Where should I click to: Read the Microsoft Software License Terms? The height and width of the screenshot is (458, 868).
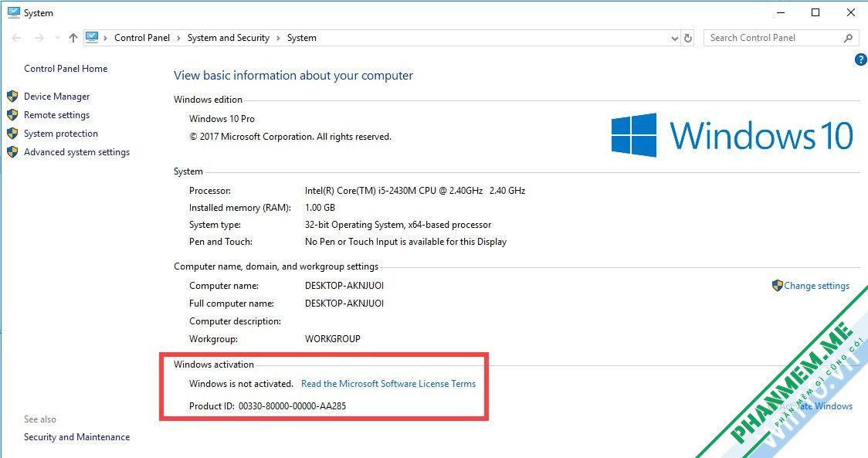388,384
